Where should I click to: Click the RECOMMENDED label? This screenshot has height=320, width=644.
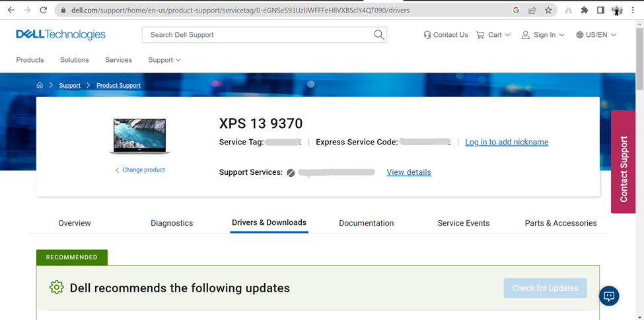(72, 257)
